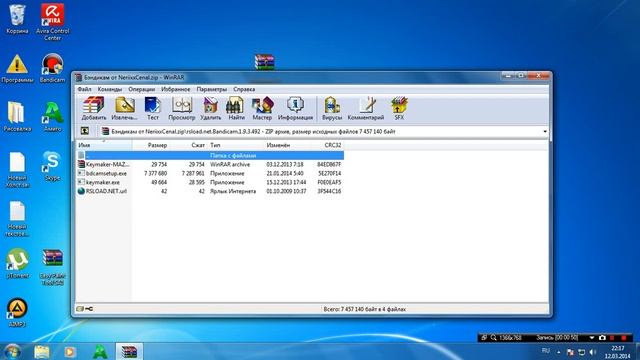Viewport: 640px width, 360px height.
Task: Select the parent folder ".." row
Action: tap(210, 155)
